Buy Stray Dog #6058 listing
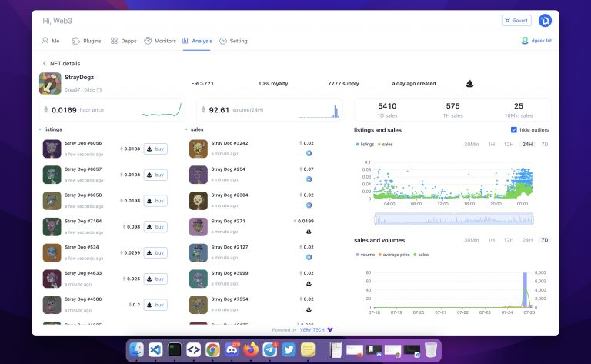The width and height of the screenshot is (591, 364). coord(155,201)
